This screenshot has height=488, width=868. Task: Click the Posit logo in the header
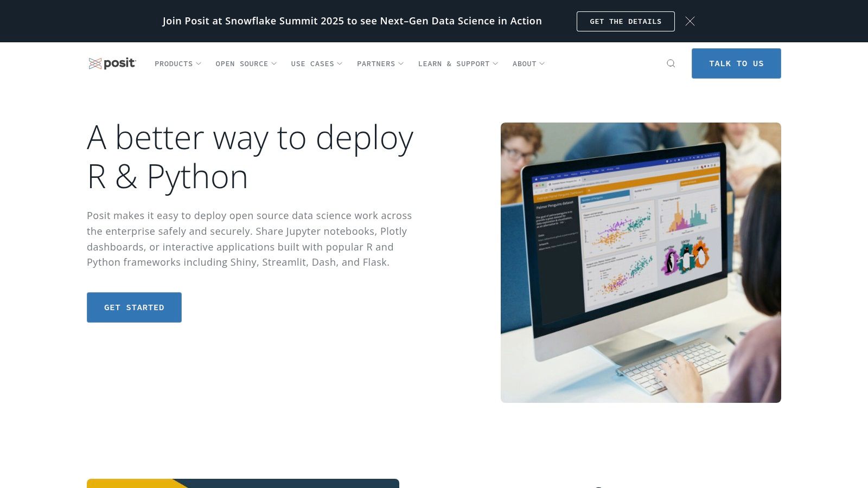coord(112,63)
